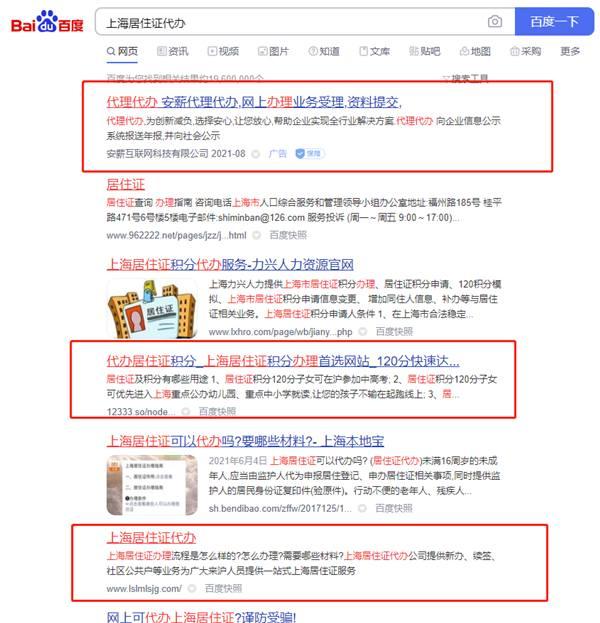Click the 保障 shield badge on the ad
The height and width of the screenshot is (623, 600).
point(310,153)
